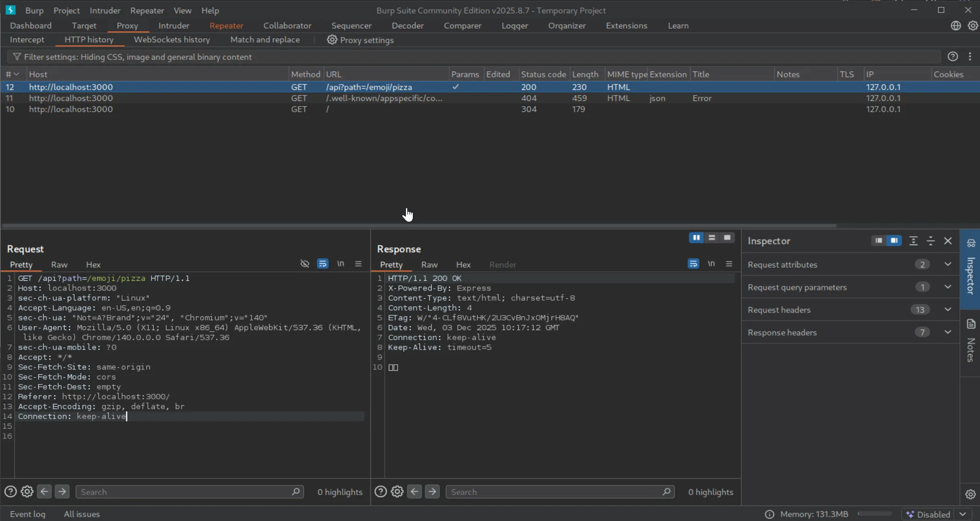Hide non-printable characters eye icon in Request
Image resolution: width=980 pixels, height=521 pixels.
[x=305, y=264]
